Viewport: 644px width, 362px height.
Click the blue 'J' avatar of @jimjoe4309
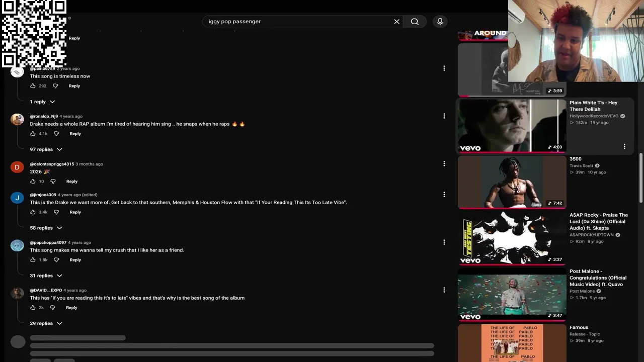(18, 198)
